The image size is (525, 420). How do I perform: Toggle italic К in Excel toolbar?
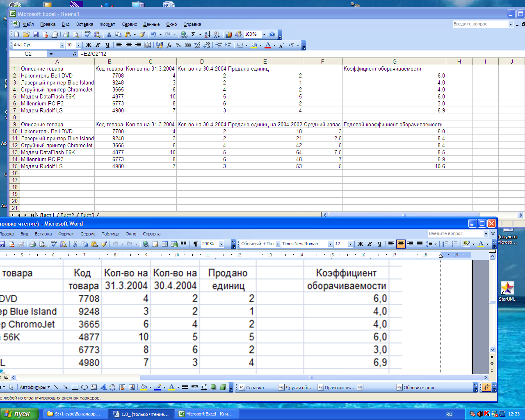click(98, 45)
